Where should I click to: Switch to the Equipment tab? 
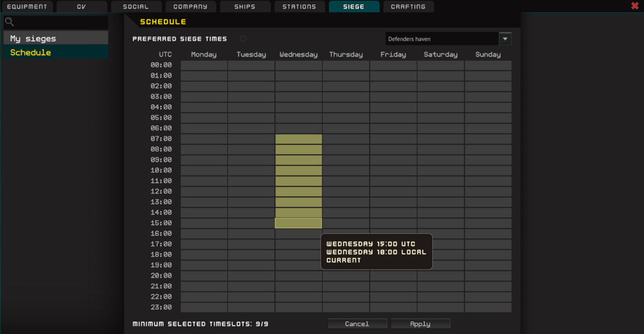(x=27, y=7)
